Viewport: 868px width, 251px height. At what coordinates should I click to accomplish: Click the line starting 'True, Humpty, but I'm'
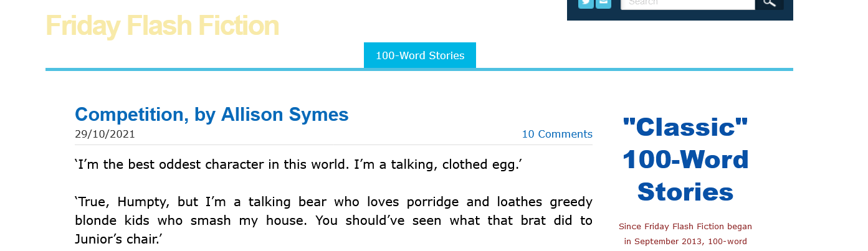coord(333,202)
